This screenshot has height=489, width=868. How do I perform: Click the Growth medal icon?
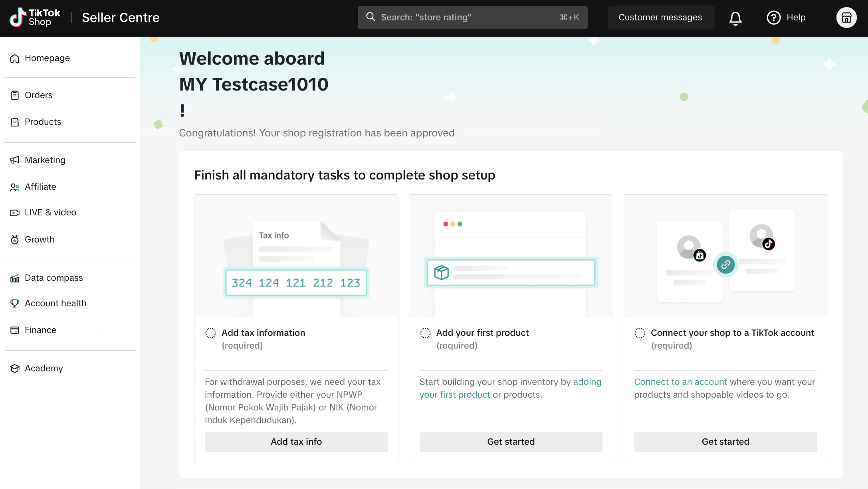(x=15, y=240)
